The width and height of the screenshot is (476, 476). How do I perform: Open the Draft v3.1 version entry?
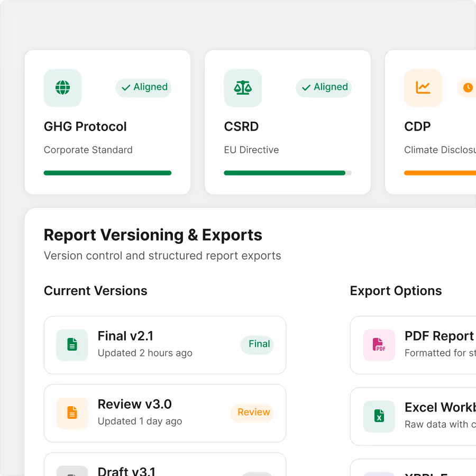[x=165, y=464]
